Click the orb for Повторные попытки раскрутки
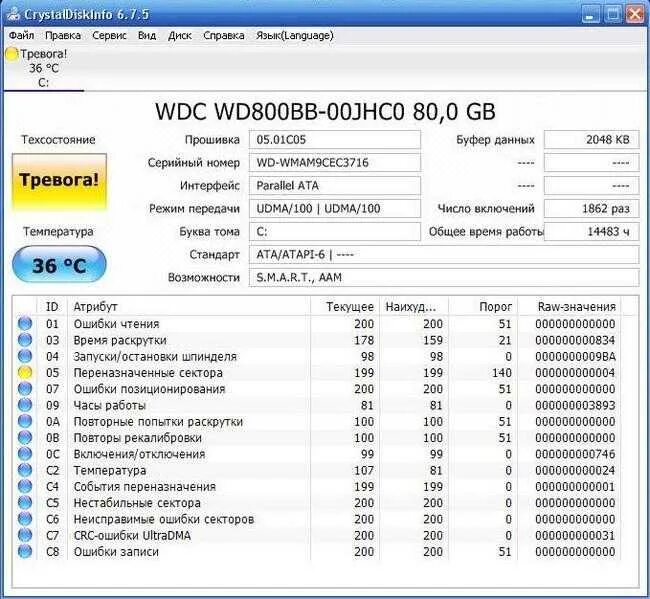The image size is (650, 599). 25,422
